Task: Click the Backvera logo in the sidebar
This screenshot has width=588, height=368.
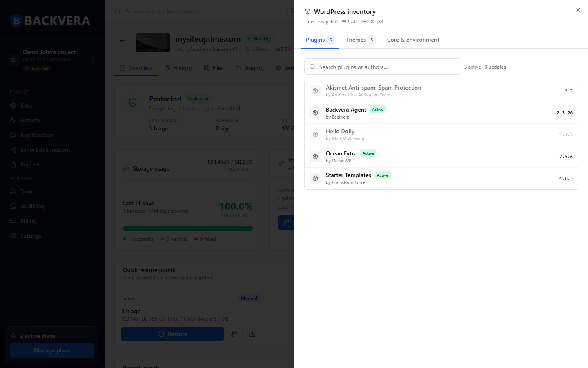Action: coord(50,20)
